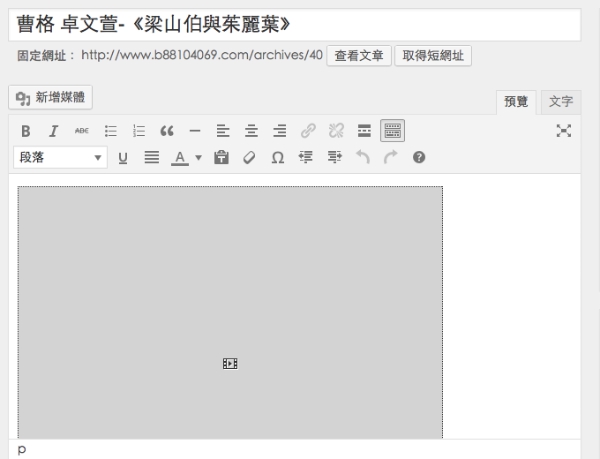Paste as plain text
Screen dimensions: 600x459
click(x=222, y=157)
